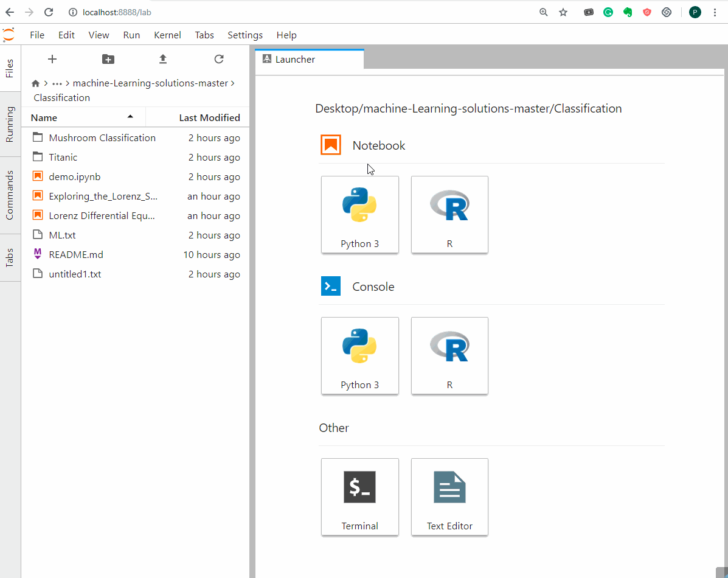728x578 pixels.
Task: Open the Titanic folder
Action: (x=63, y=157)
